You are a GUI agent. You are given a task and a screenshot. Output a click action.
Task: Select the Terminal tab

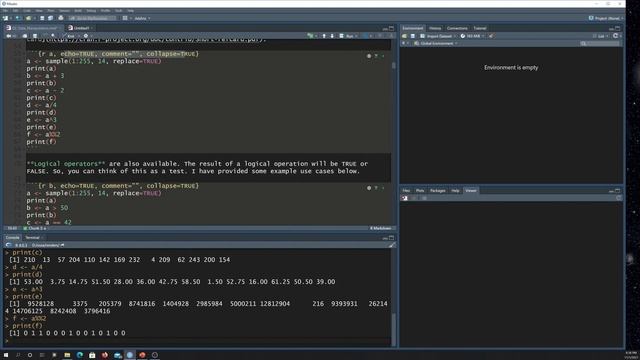tap(33, 238)
